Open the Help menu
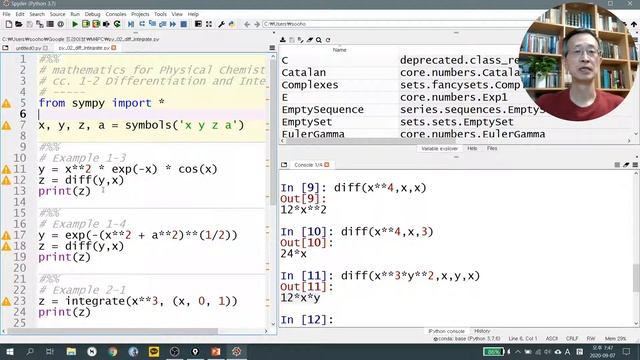 coord(193,14)
